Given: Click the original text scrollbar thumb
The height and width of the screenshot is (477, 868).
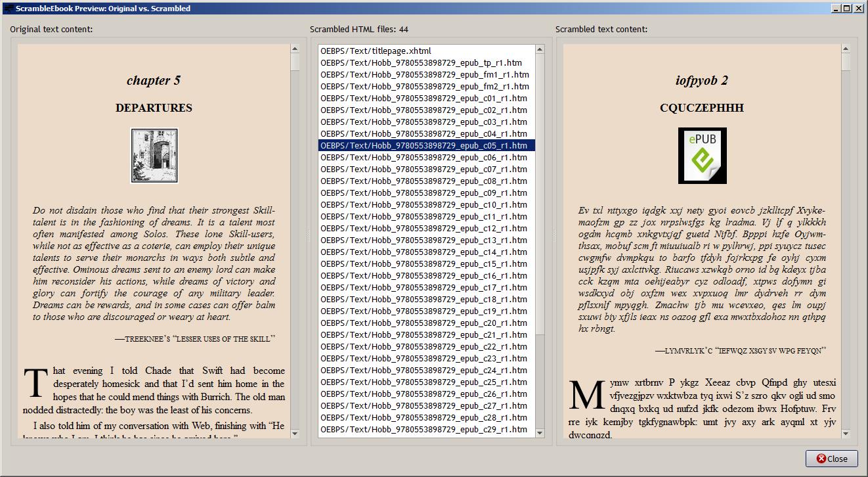Looking at the screenshot, I should [x=295, y=62].
